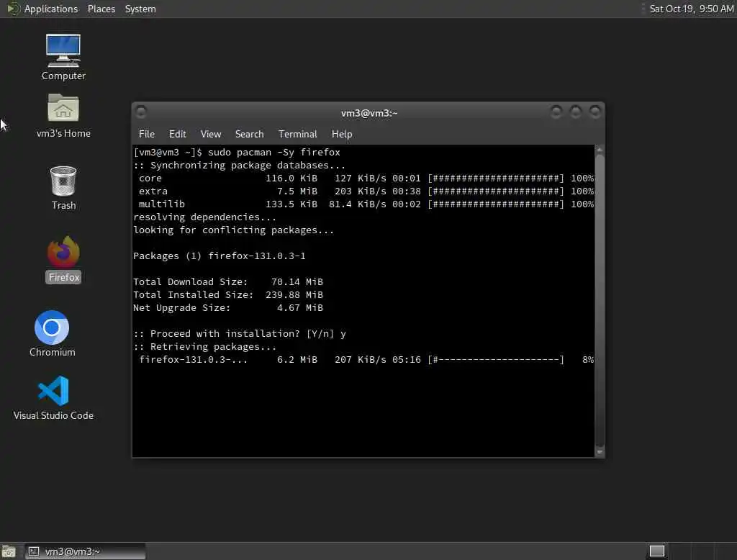Viewport: 737px width, 560px height.
Task: Click the 'multilib' database download line
Action: coord(366,204)
